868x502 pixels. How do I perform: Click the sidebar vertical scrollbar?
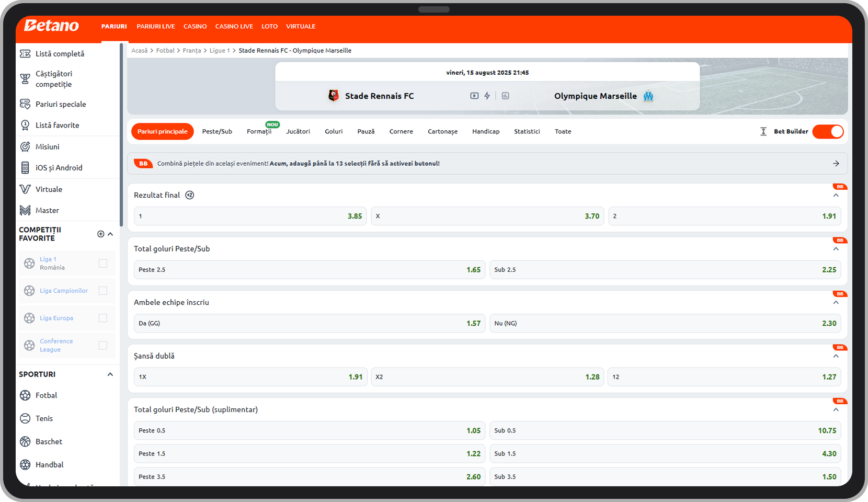[x=121, y=135]
